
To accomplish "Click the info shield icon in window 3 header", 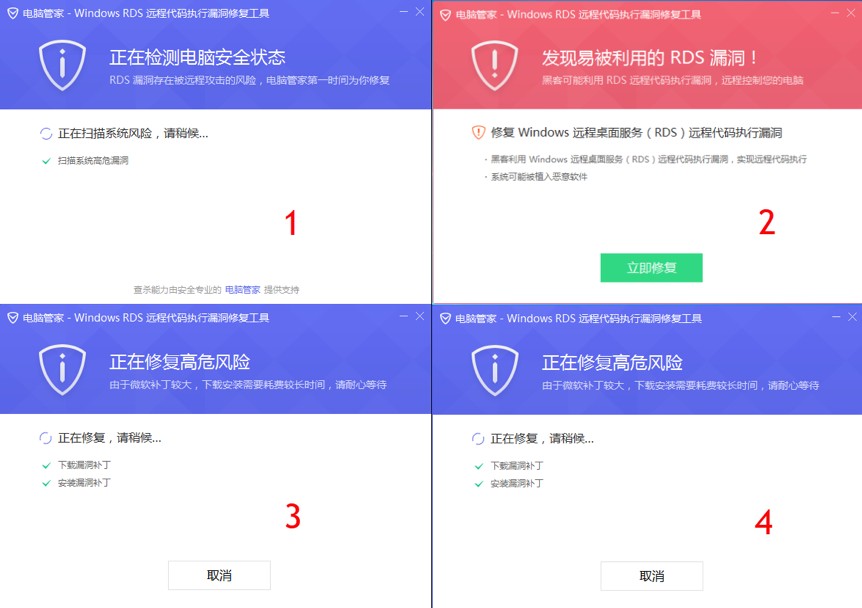I will (x=62, y=370).
